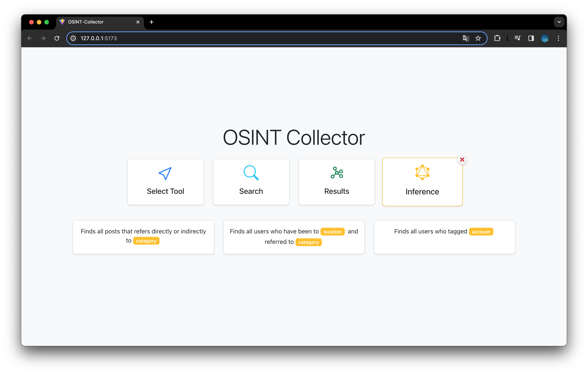
Task: Click the green network Results icon
Action: (x=337, y=173)
